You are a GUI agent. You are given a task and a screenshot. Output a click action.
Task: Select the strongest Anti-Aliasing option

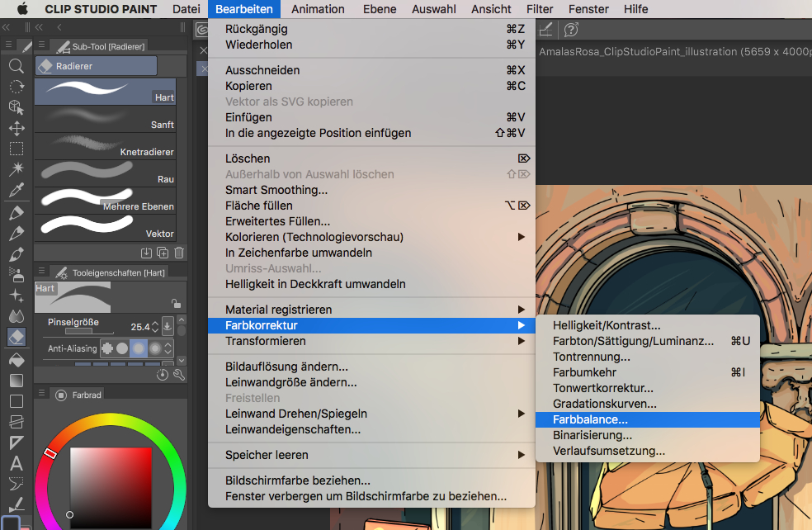tap(154, 348)
